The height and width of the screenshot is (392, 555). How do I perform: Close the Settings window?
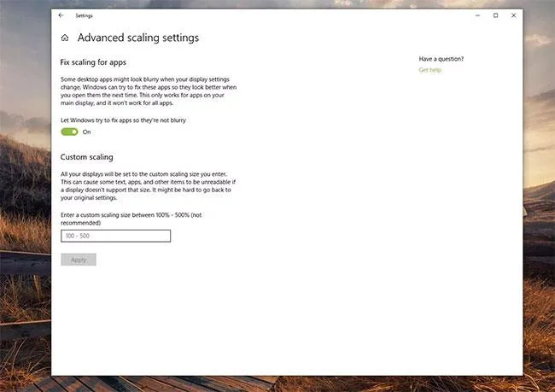pos(513,15)
